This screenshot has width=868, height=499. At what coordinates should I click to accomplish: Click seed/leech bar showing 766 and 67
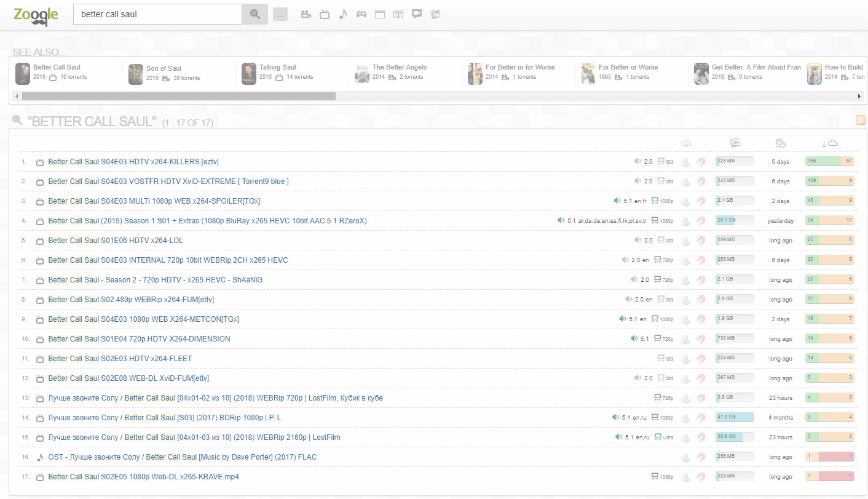(830, 161)
